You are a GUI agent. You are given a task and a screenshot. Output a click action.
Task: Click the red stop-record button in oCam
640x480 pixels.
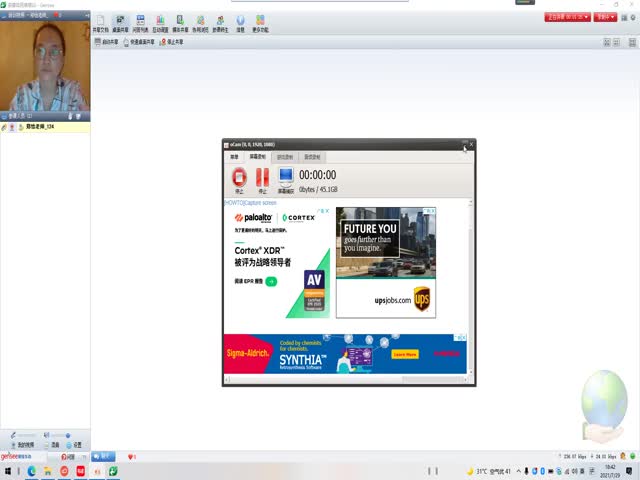click(239, 180)
